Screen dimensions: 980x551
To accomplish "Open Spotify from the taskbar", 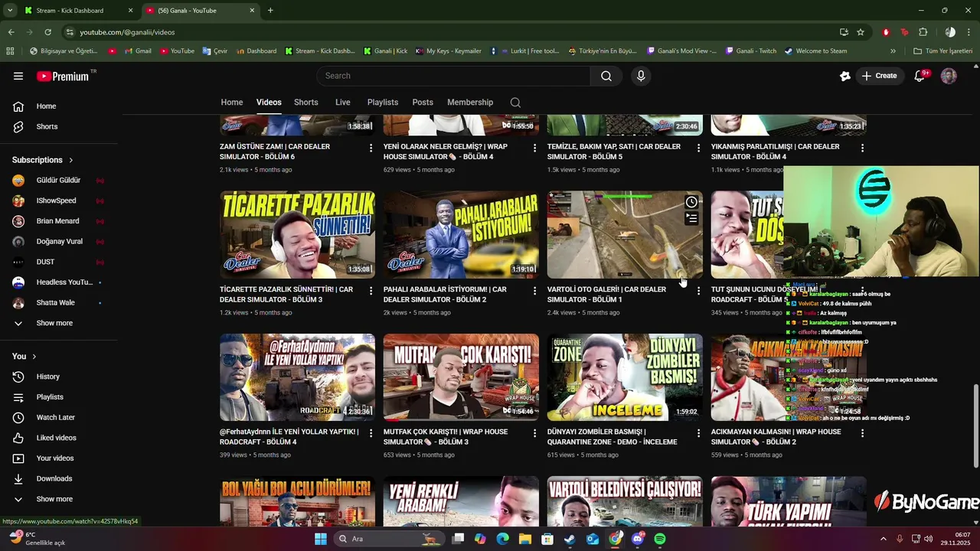I will tap(660, 539).
